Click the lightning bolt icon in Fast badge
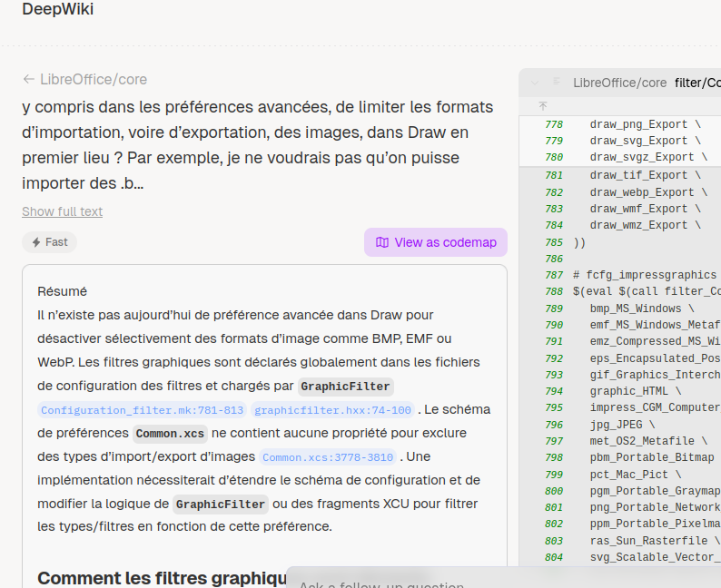 click(36, 242)
